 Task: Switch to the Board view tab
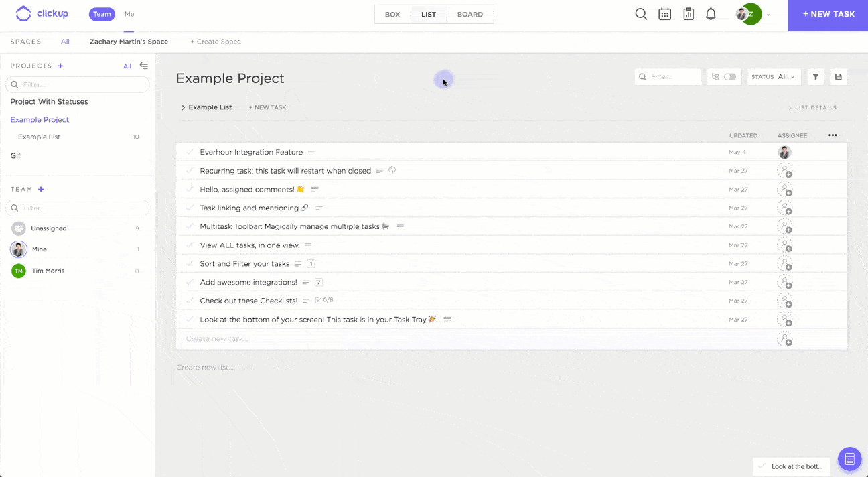[x=469, y=15]
